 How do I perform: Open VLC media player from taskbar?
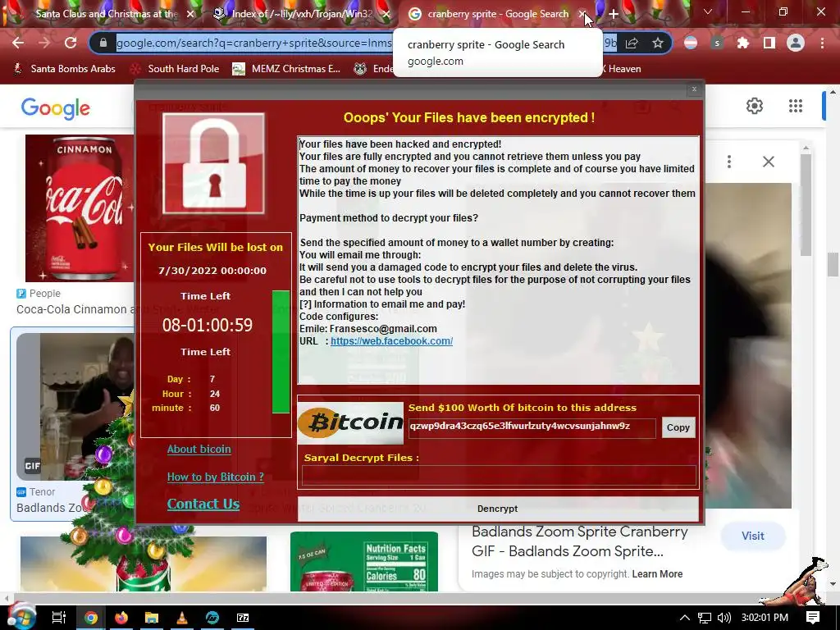click(182, 618)
